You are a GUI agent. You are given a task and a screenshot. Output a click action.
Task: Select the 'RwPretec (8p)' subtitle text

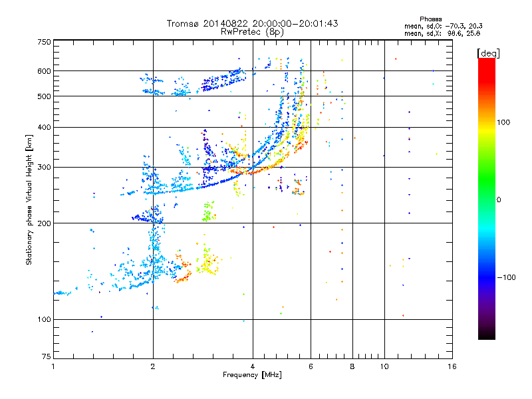252,32
